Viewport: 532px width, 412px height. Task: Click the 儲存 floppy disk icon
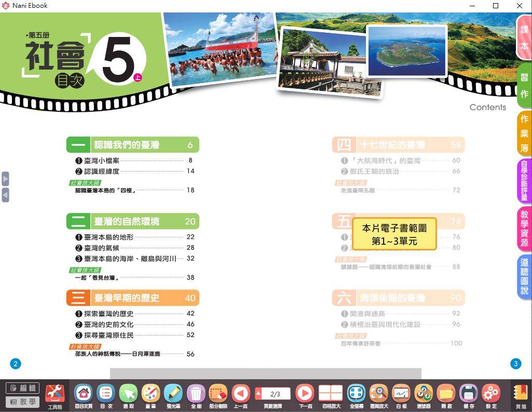469,396
